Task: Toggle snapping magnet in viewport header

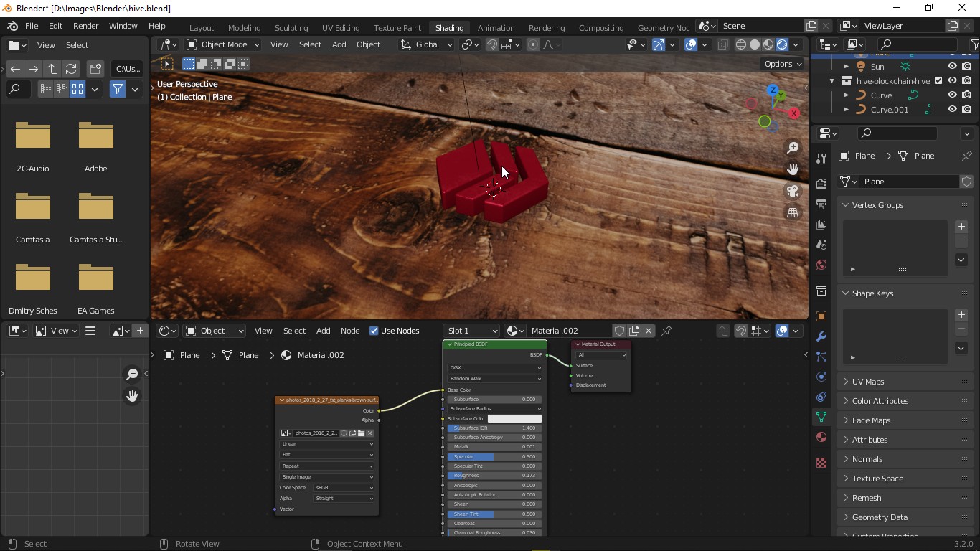Action: point(492,44)
